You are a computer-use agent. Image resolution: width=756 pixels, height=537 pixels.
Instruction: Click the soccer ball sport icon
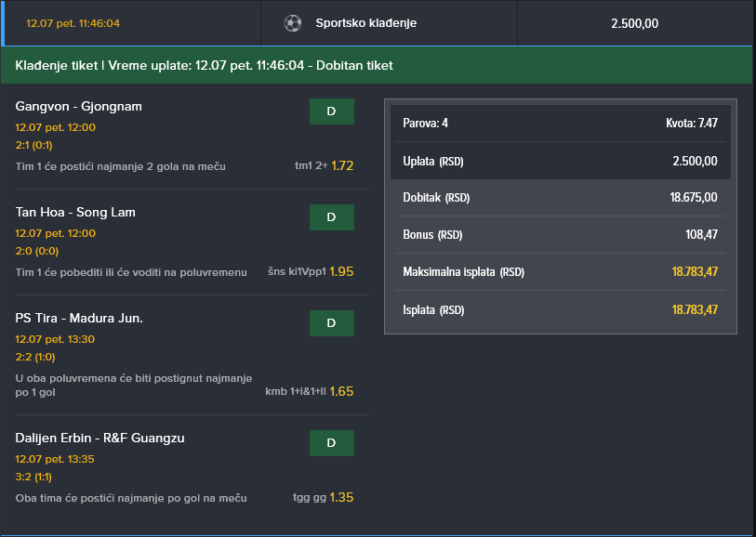tap(293, 23)
